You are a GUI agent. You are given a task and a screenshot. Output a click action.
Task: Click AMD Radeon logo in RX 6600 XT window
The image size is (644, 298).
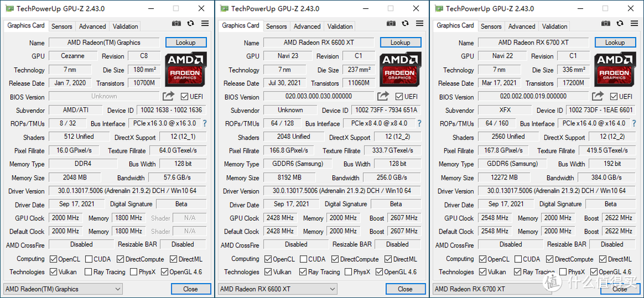401,69
